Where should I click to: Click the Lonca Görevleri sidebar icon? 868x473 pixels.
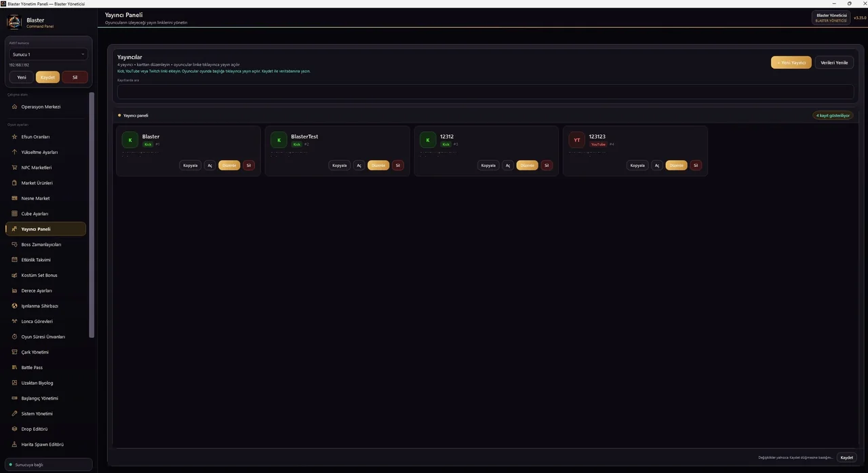coord(15,322)
